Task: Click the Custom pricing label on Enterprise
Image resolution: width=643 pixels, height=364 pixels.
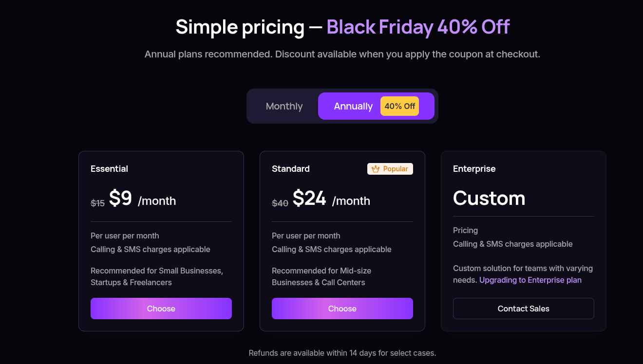Action: (x=489, y=198)
